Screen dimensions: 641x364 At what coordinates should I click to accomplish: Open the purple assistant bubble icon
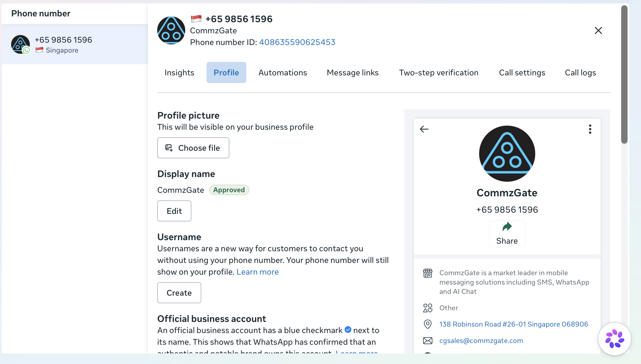coord(614,339)
